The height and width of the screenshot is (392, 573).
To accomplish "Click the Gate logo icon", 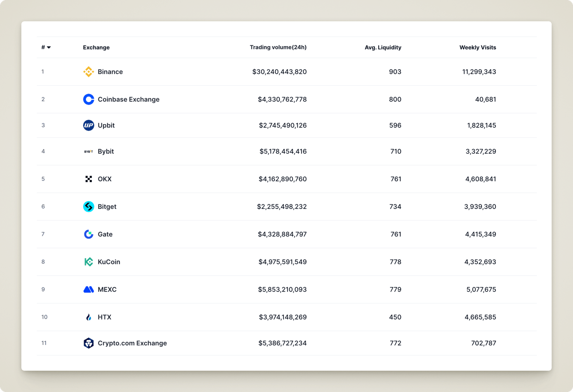I will 88,234.
